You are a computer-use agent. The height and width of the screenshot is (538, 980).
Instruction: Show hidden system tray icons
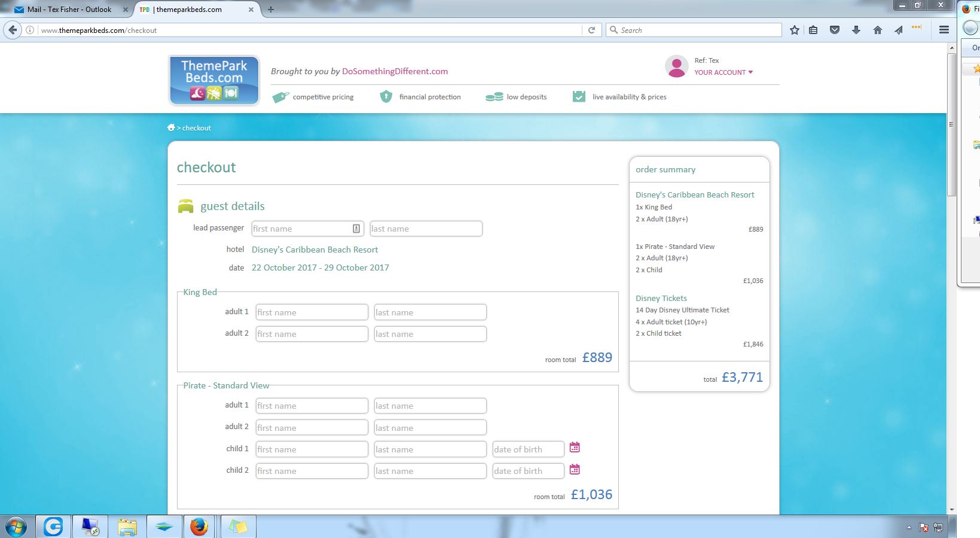click(x=909, y=528)
